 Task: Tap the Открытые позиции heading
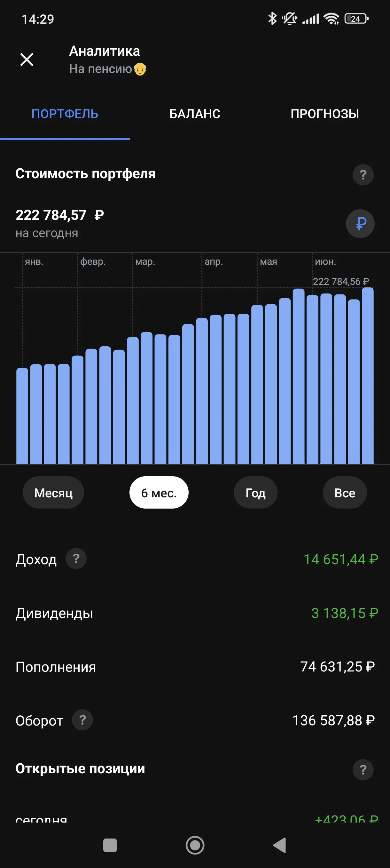point(80,768)
